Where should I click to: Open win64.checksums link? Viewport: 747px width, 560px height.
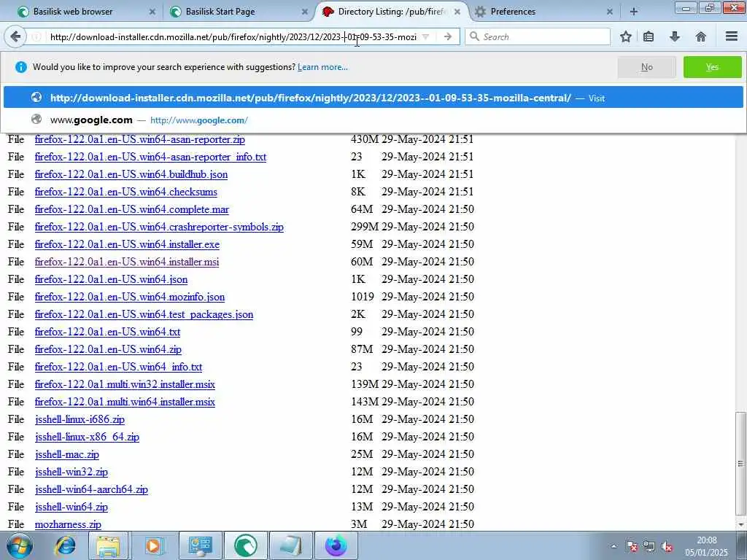[x=125, y=192]
